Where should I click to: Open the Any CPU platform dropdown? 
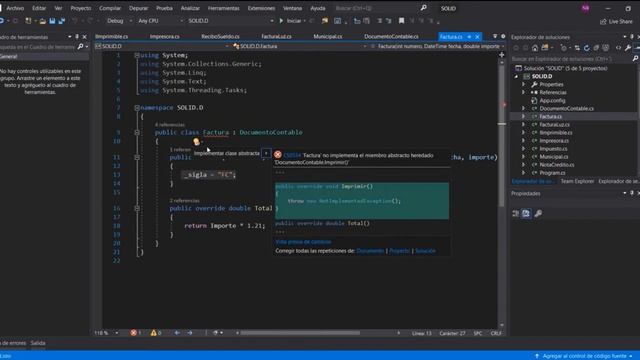160,20
